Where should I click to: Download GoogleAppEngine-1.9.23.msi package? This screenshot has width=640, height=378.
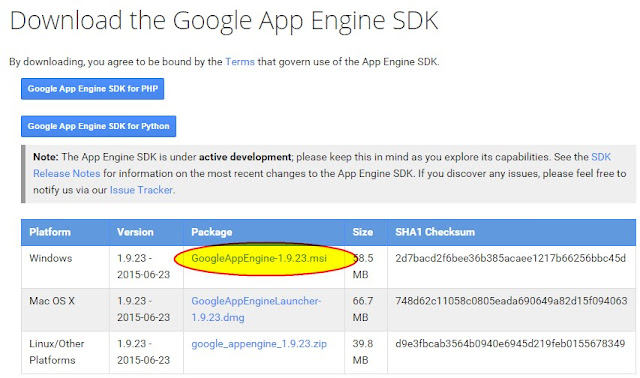click(259, 258)
